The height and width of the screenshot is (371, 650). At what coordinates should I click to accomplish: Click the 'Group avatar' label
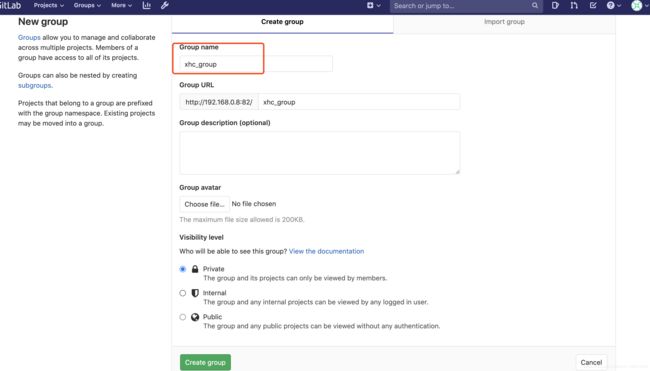point(200,187)
